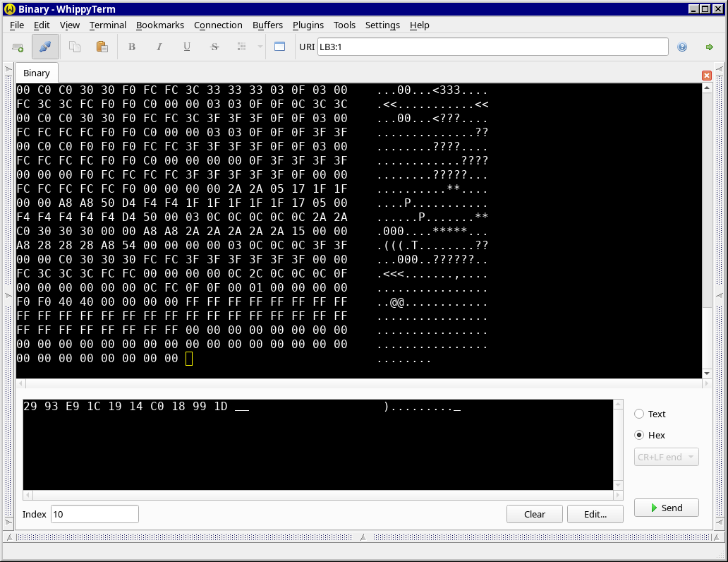Close the Binary tab with red X
728x562 pixels.
point(707,75)
